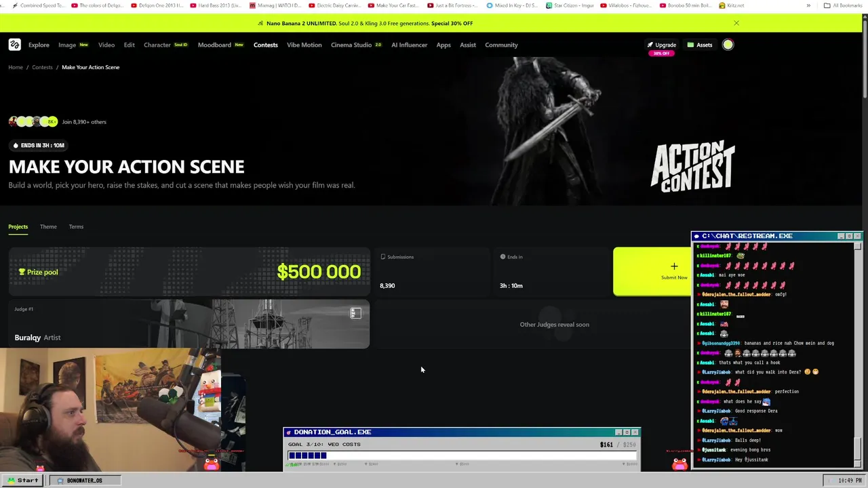
Task: Click the 'ENDS IN 3H : 10M' badge
Action: point(38,145)
